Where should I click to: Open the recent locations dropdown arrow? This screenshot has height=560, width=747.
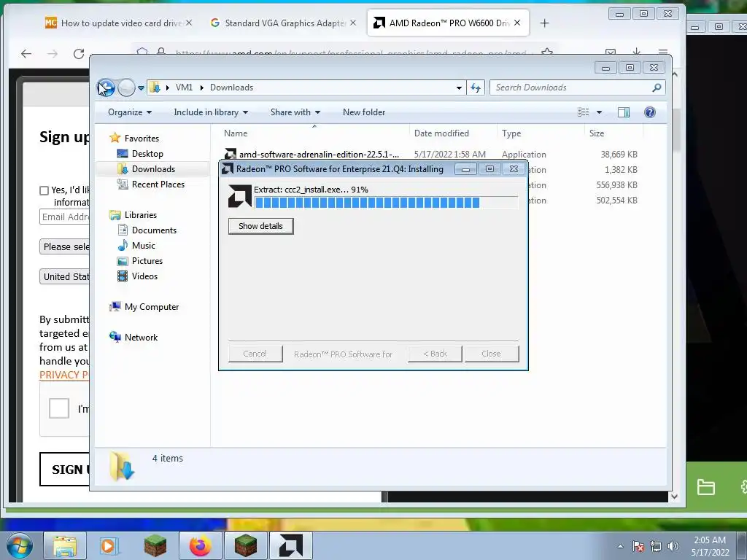141,88
